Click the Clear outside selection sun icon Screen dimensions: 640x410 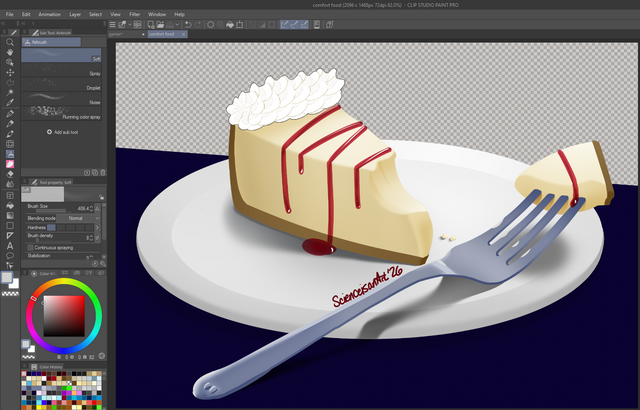pyautogui.click(x=210, y=24)
